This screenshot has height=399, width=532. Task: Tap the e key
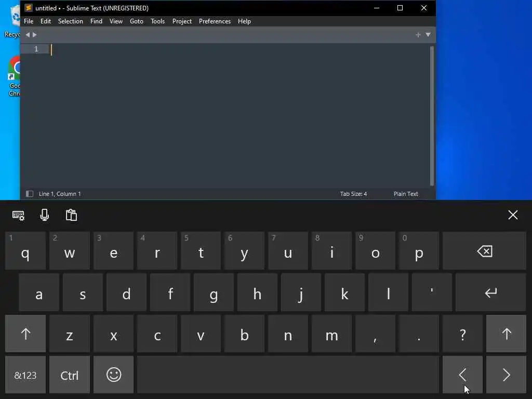(114, 251)
